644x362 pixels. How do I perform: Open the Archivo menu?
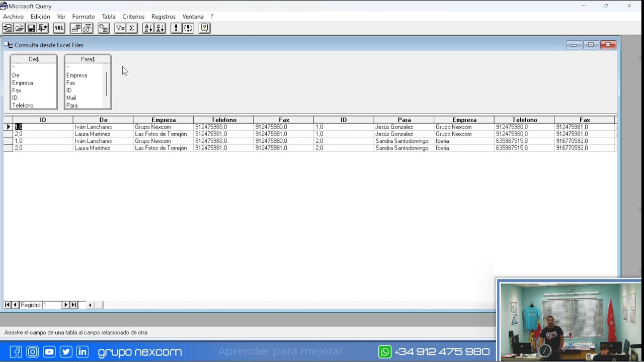(13, 17)
